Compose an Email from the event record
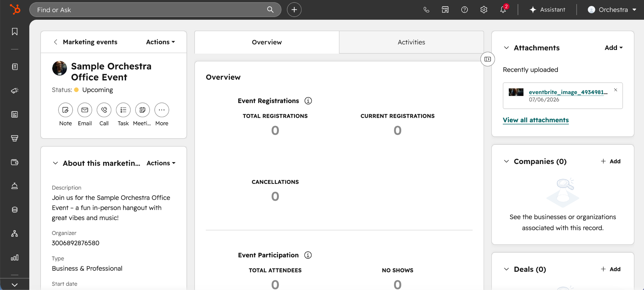The height and width of the screenshot is (290, 644). coord(85,110)
